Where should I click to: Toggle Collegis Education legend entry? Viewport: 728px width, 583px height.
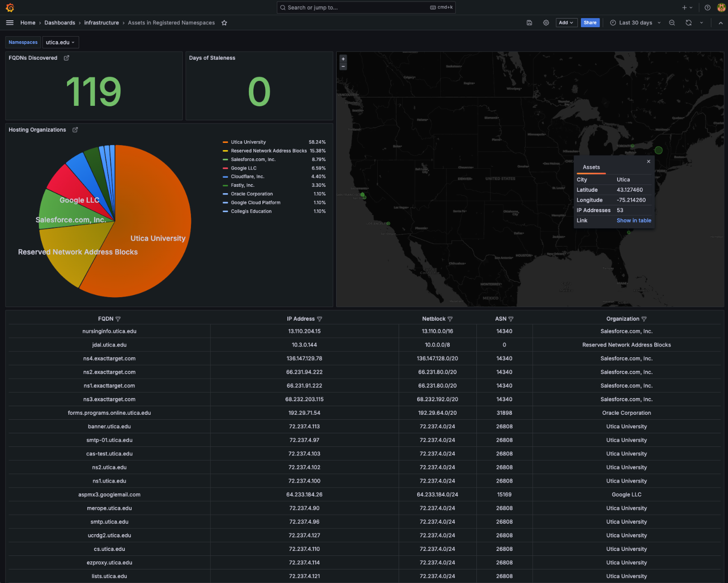pos(251,211)
